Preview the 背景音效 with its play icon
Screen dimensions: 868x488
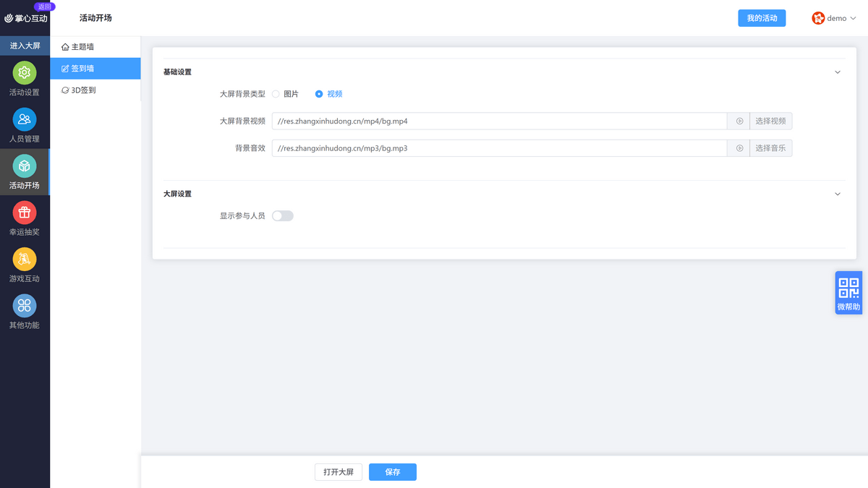739,148
